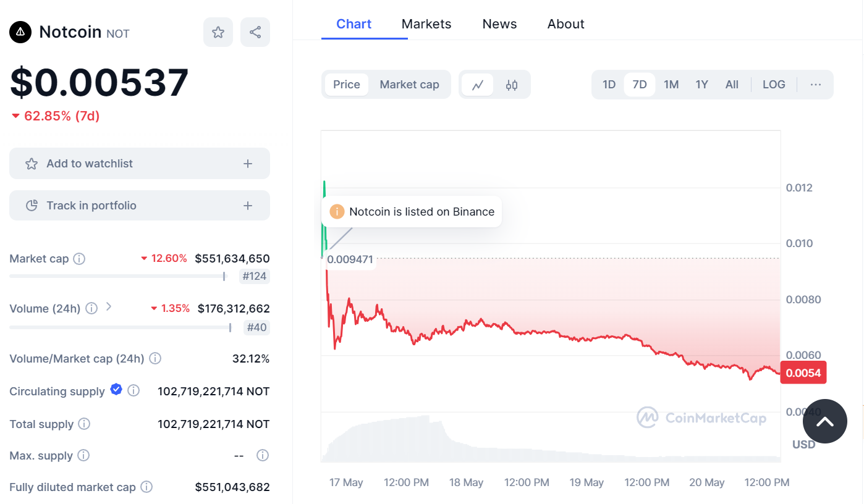The height and width of the screenshot is (504, 864).
Task: Click the verified badge beside Circulating supply
Action: tap(116, 389)
